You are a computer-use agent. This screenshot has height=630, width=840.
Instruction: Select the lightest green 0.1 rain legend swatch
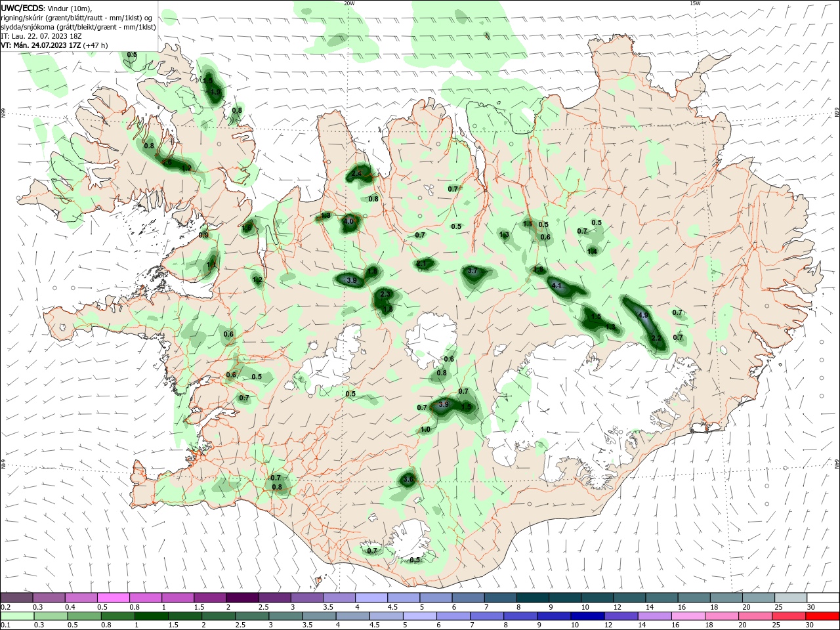(x=16, y=616)
